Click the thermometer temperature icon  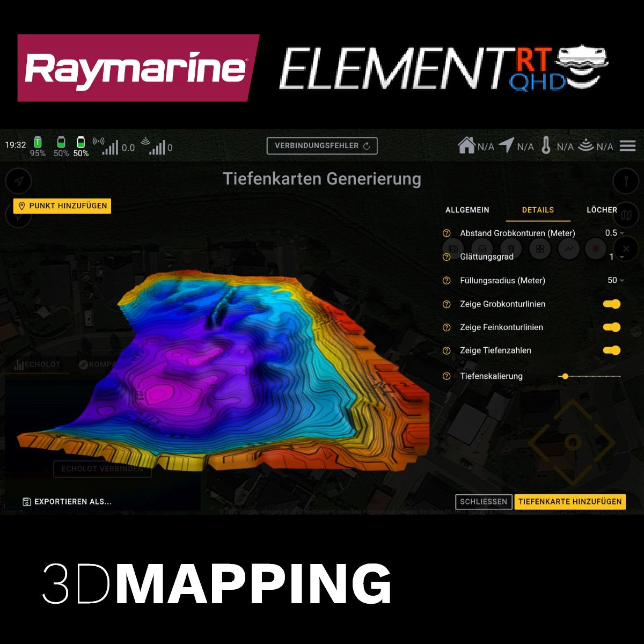(x=546, y=145)
